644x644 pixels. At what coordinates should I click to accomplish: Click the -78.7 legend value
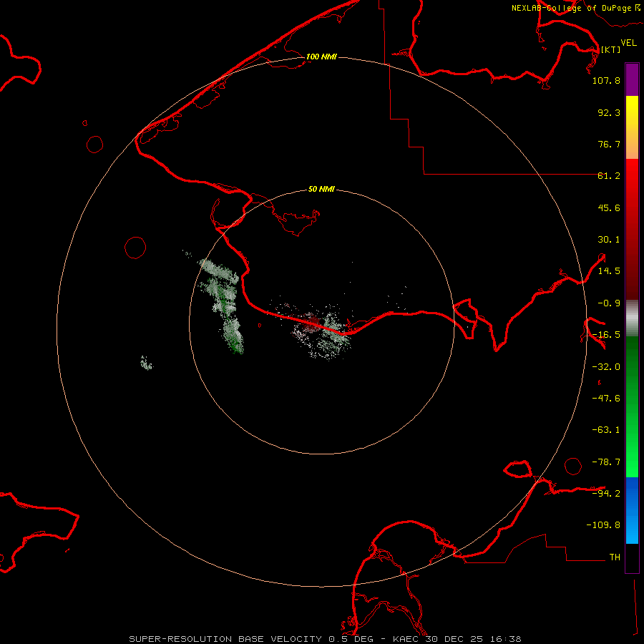tap(606, 462)
